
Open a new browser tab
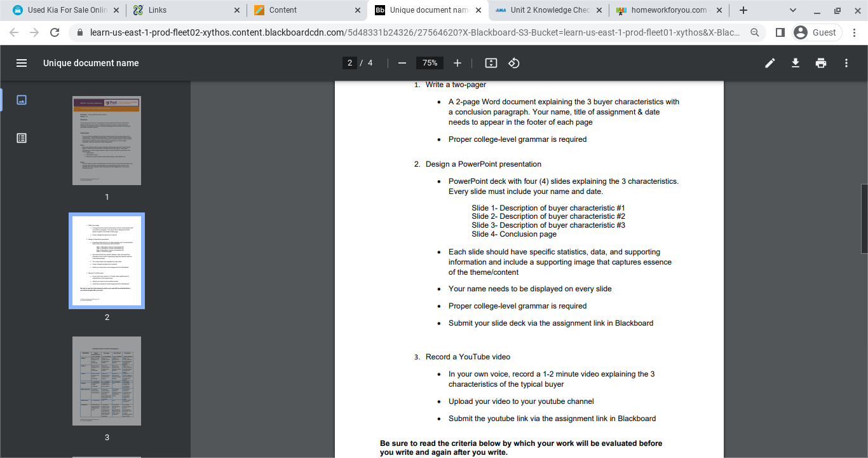743,10
